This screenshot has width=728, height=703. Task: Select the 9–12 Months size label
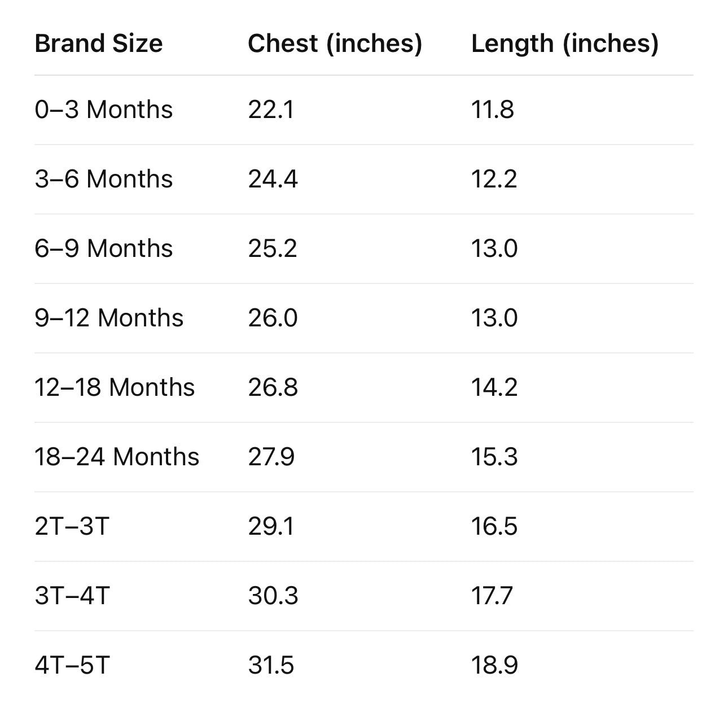click(109, 318)
